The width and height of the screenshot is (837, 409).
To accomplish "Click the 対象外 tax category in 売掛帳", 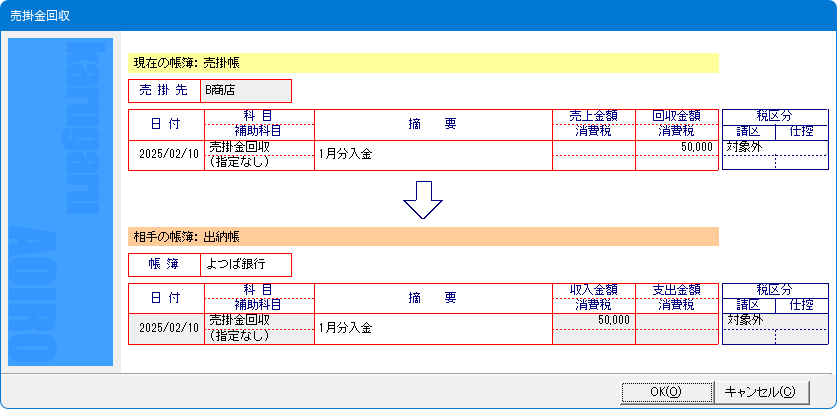I will point(747,147).
